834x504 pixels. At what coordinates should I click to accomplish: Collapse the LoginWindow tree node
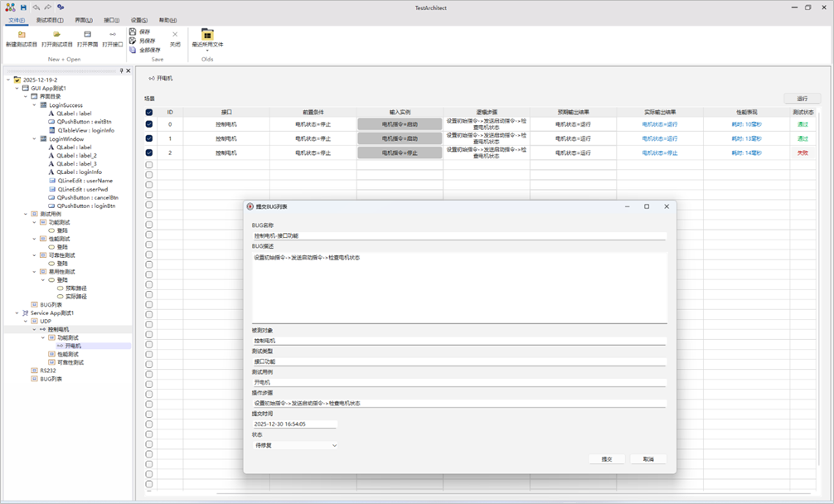coord(34,139)
